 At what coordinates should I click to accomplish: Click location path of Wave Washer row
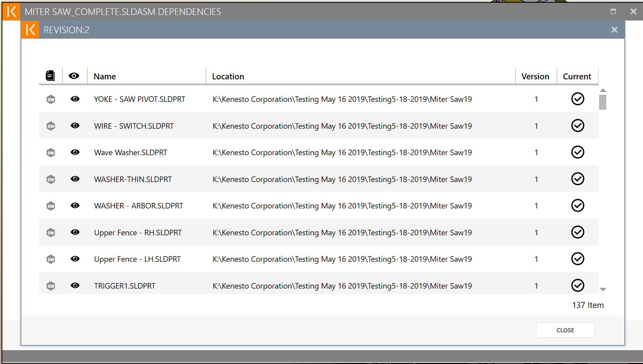coord(342,152)
